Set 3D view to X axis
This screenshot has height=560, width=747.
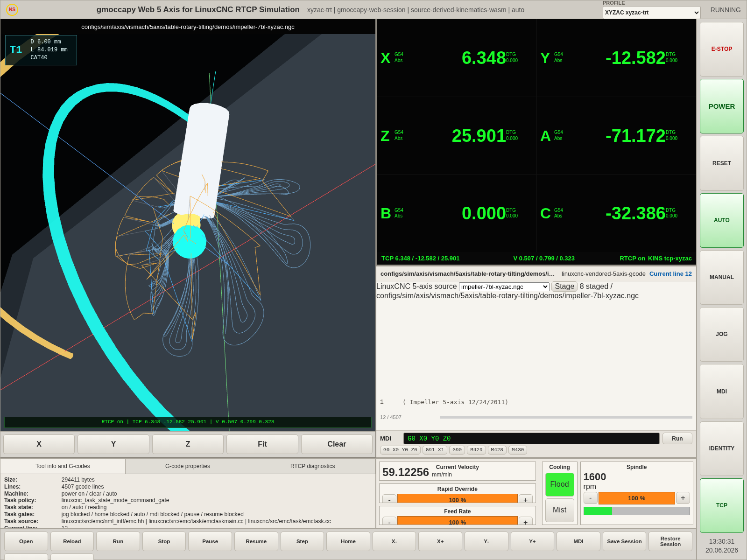(x=39, y=444)
